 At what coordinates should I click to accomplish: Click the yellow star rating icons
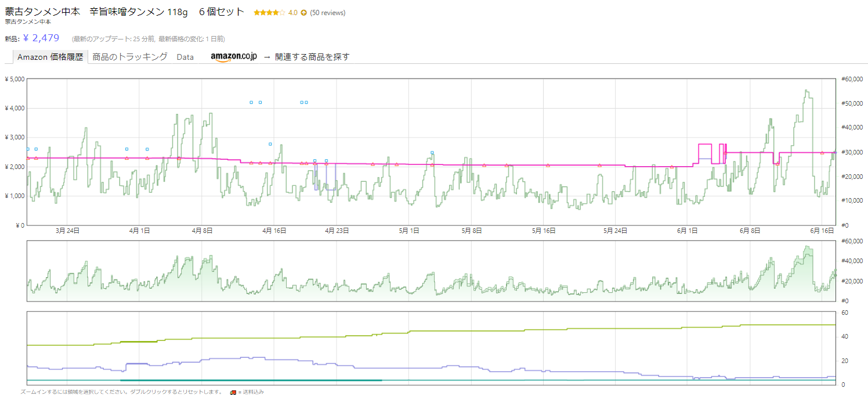click(x=269, y=12)
